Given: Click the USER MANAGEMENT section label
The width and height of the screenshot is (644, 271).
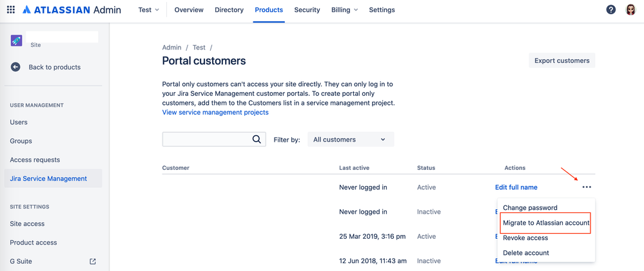Looking at the screenshot, I should click(37, 106).
